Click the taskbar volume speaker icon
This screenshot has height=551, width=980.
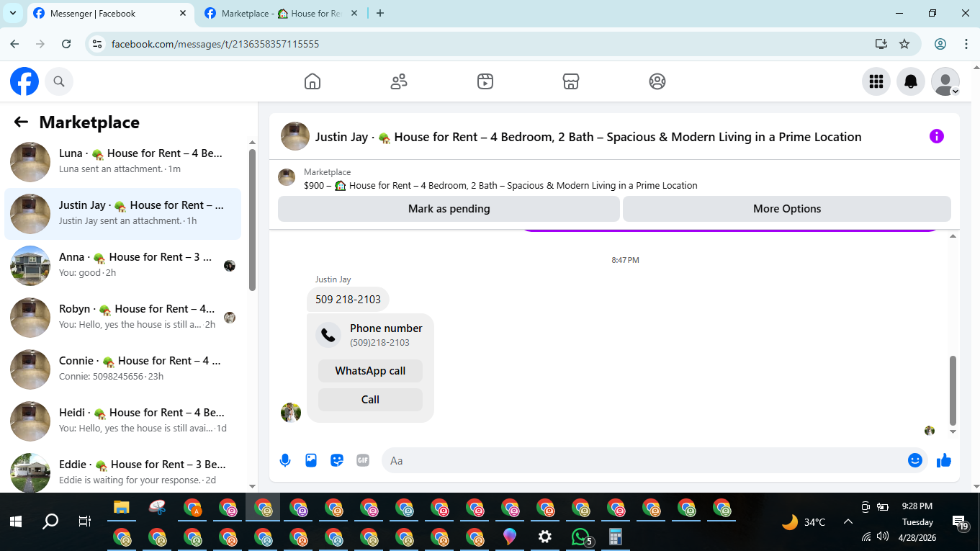(x=883, y=537)
